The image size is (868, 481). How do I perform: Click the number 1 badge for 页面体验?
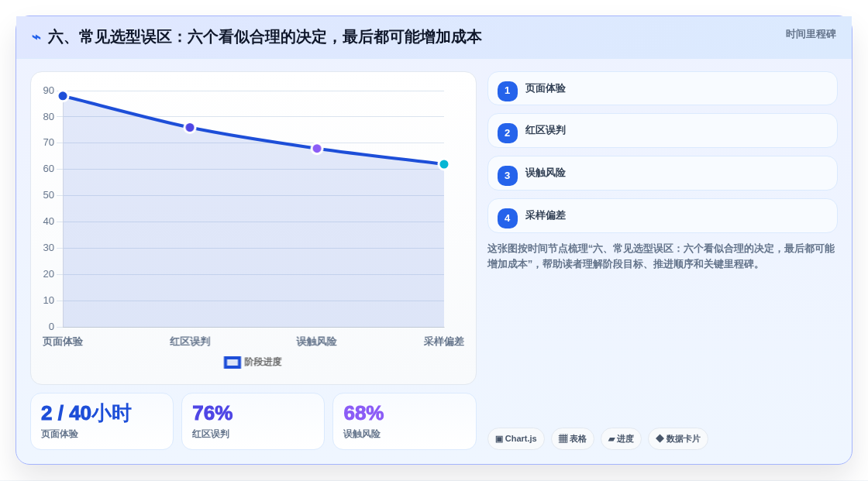[x=507, y=91]
